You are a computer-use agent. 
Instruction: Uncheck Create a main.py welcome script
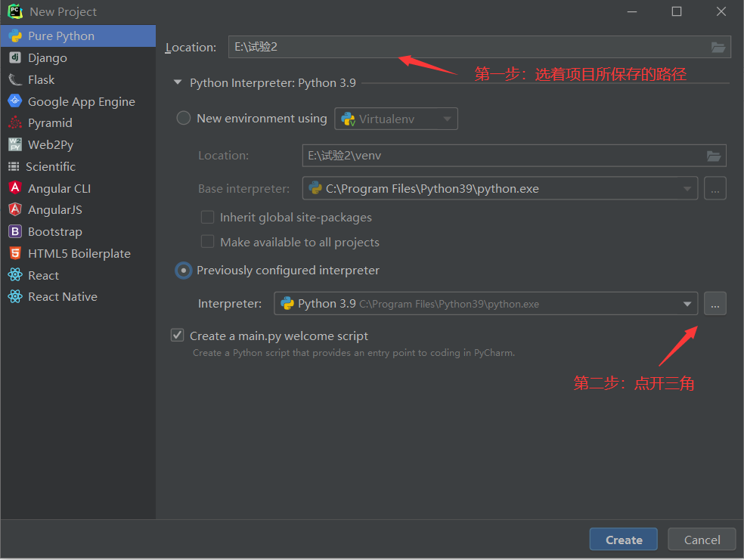[178, 336]
